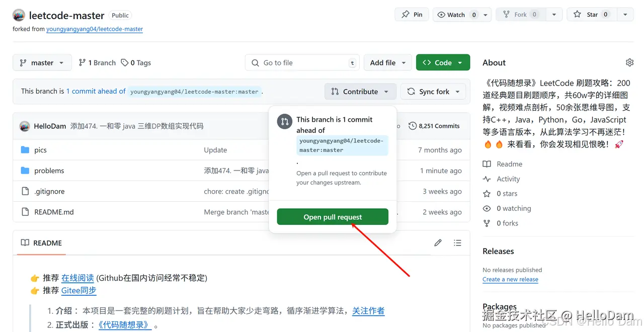This screenshot has height=332, width=644.
Task: View 8,251 Commits history
Action: (x=434, y=126)
